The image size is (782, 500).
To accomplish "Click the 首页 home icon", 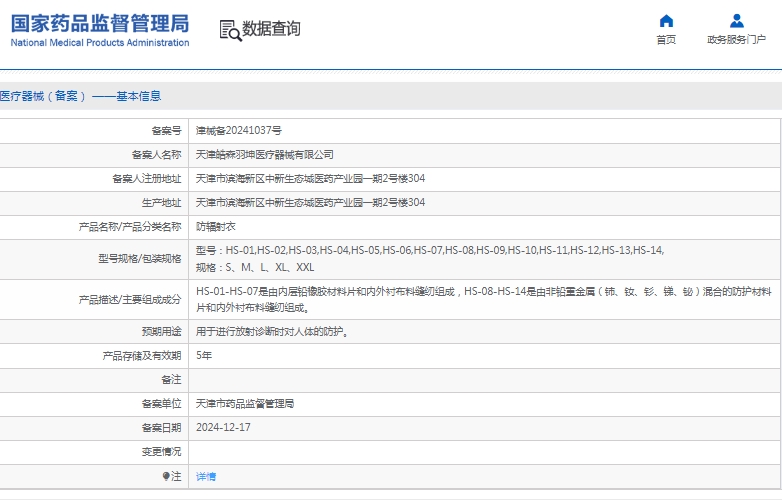I will point(666,21).
